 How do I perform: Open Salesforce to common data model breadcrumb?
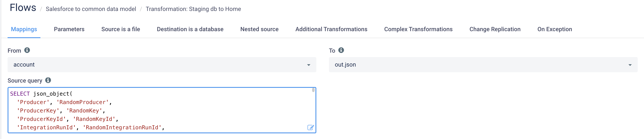tap(91, 9)
